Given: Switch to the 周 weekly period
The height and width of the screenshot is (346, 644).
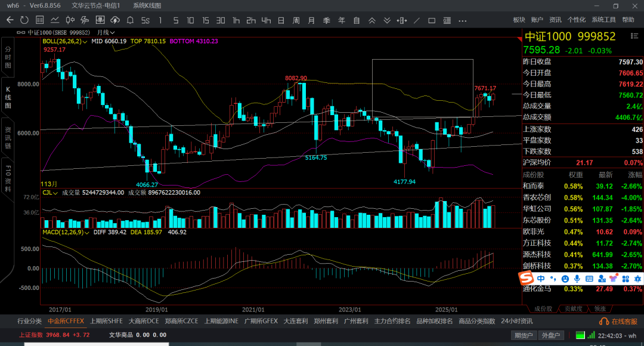Looking at the screenshot, I should pyautogui.click(x=296, y=20).
